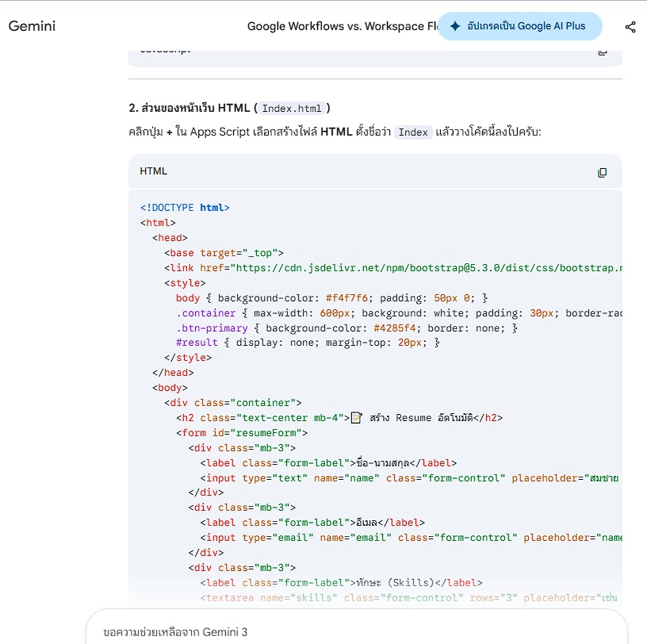Click the #f4f7f6 background color value

(345, 298)
